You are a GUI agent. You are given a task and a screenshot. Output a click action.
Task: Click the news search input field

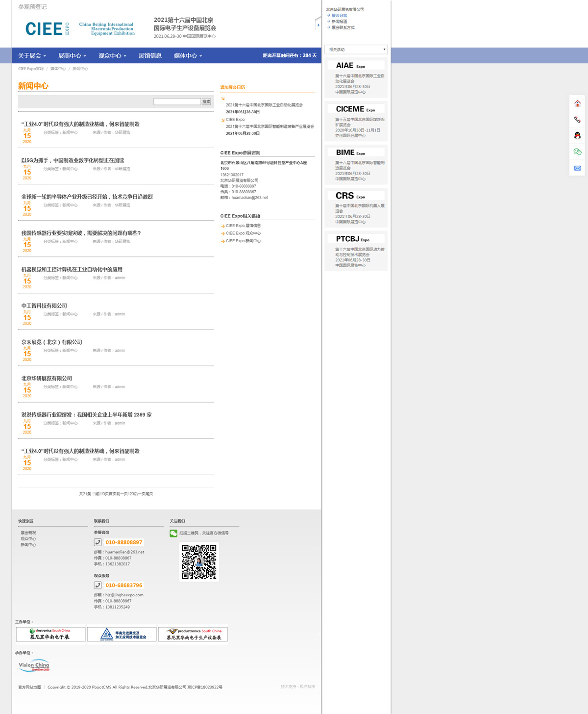coord(177,102)
